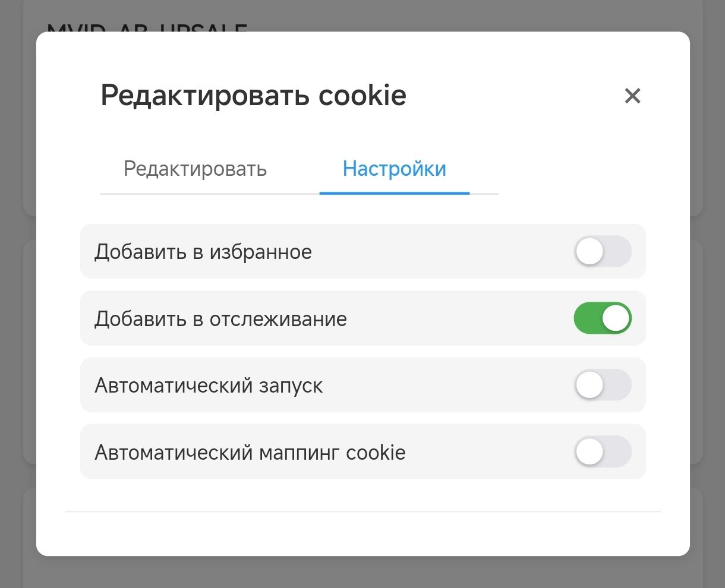Image resolution: width=725 pixels, height=588 pixels.
Task: Select the Настройки tab
Action: coord(394,169)
